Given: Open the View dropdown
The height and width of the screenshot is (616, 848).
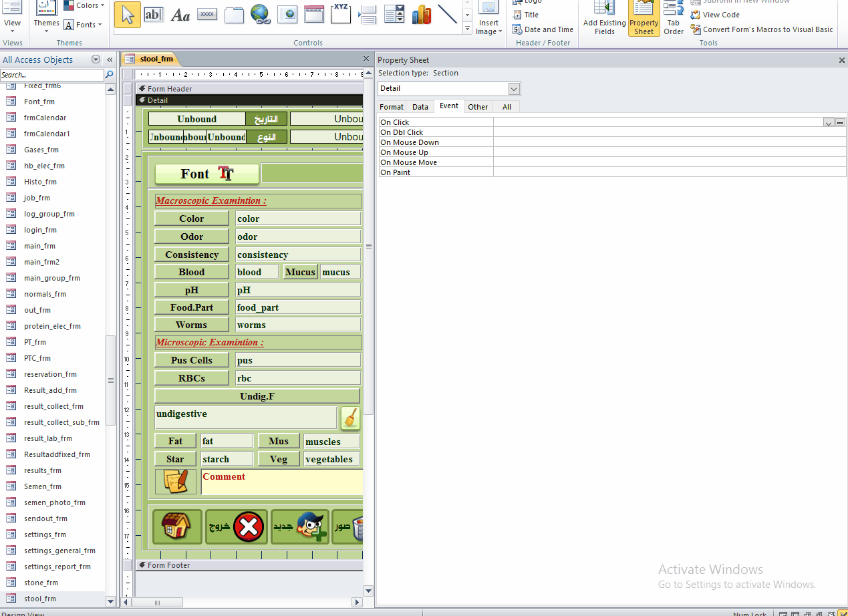Looking at the screenshot, I should [12, 26].
